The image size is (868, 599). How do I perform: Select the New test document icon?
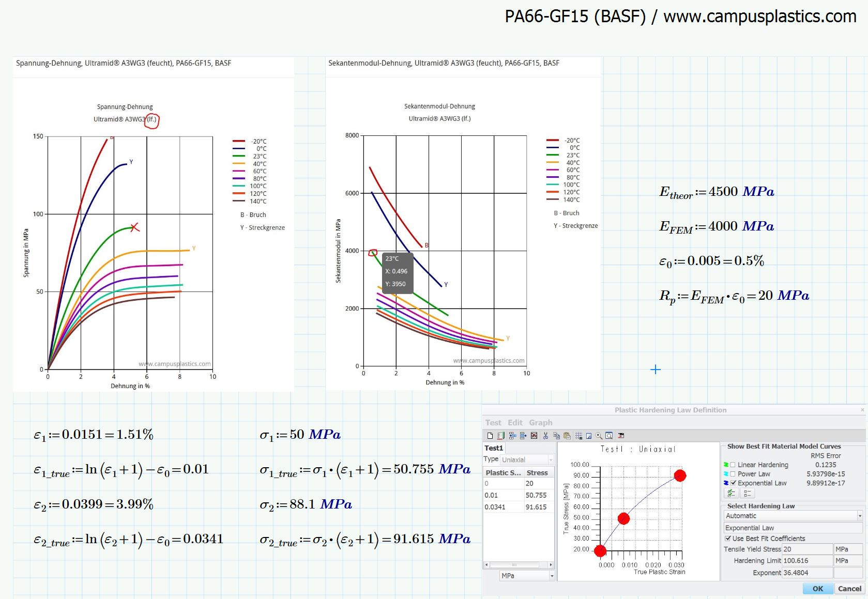click(490, 436)
